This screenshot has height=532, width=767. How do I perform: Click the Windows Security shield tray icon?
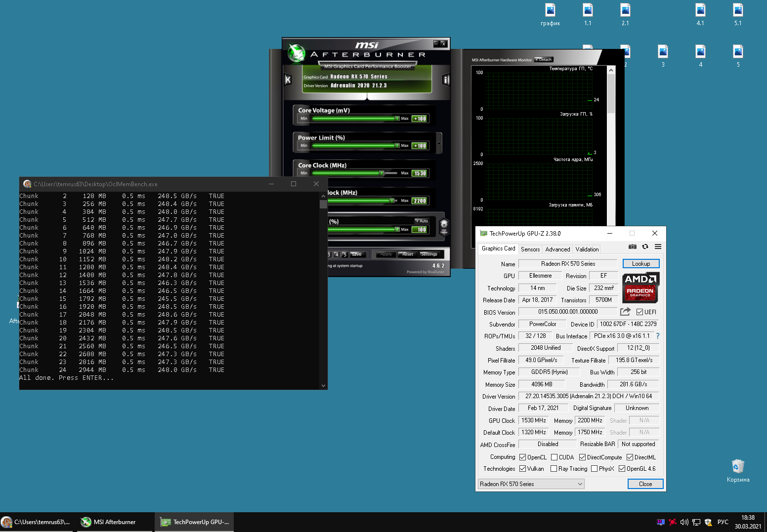708,522
